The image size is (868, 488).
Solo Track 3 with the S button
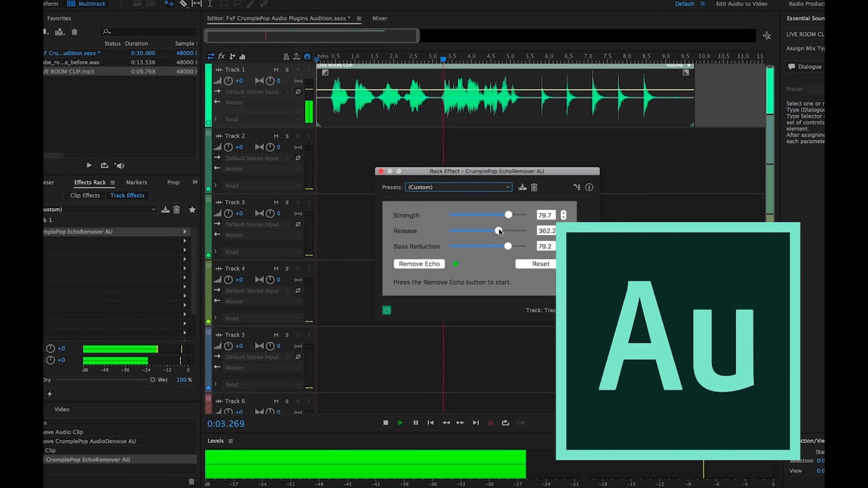click(x=287, y=203)
